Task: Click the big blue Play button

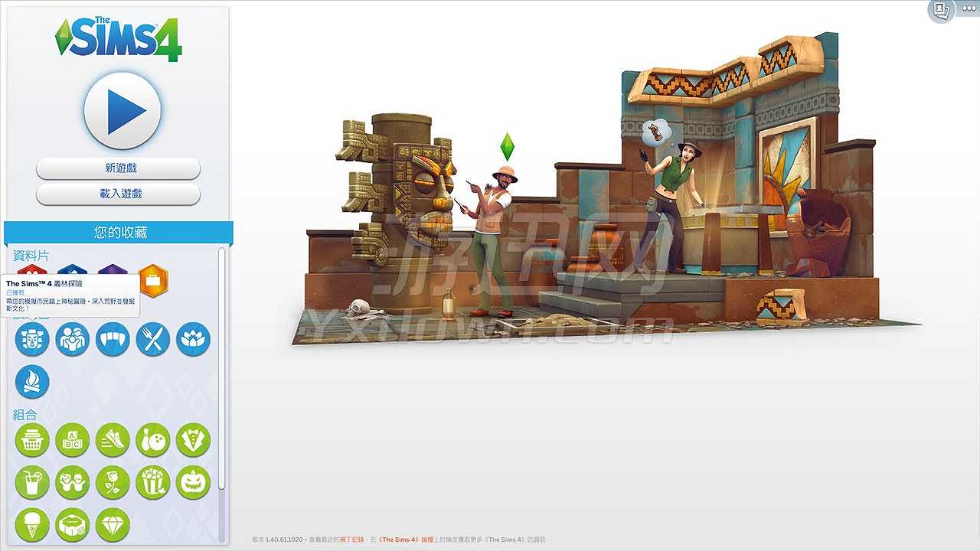Action: tap(122, 111)
